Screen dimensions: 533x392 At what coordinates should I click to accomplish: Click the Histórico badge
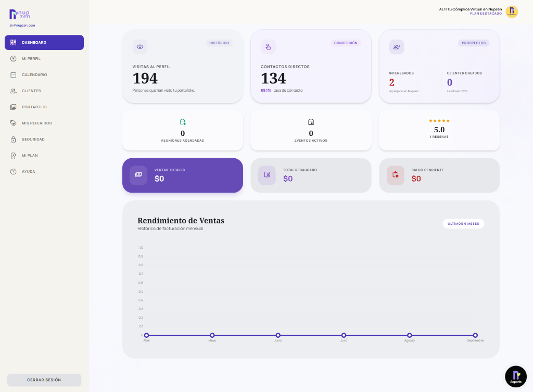click(219, 43)
